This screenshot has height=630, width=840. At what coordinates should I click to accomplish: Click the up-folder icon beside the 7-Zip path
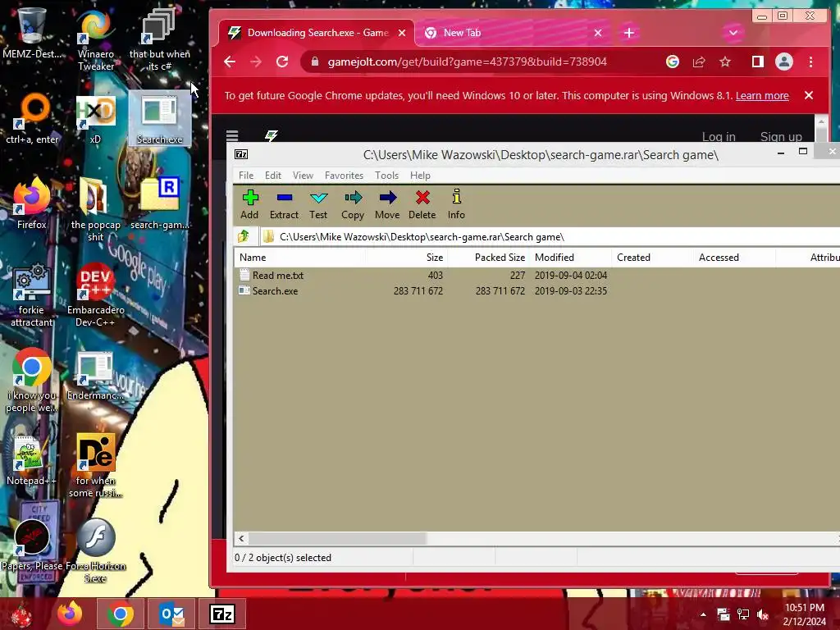click(x=244, y=236)
